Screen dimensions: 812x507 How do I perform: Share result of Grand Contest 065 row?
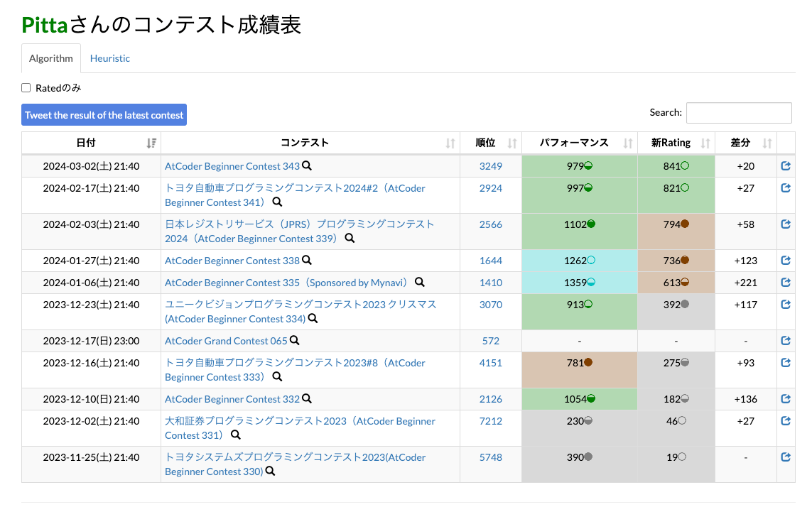786,341
